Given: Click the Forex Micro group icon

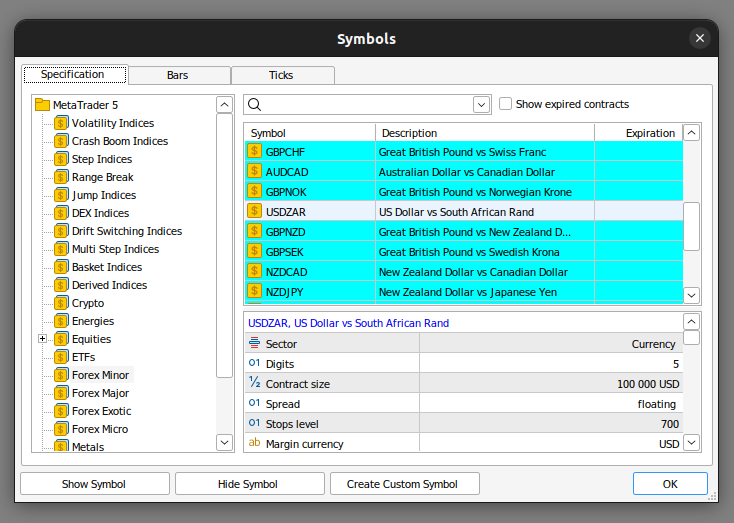Looking at the screenshot, I should tap(61, 429).
